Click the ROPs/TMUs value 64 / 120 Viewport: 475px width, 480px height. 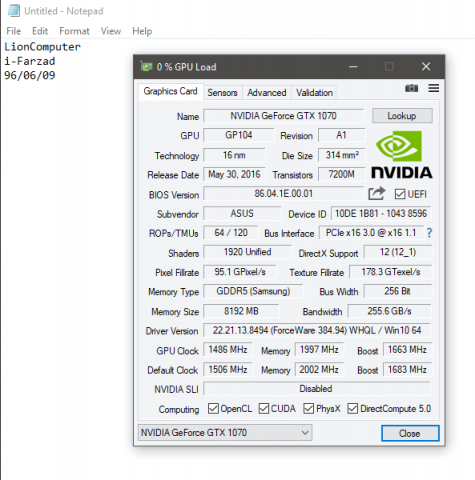pyautogui.click(x=231, y=233)
